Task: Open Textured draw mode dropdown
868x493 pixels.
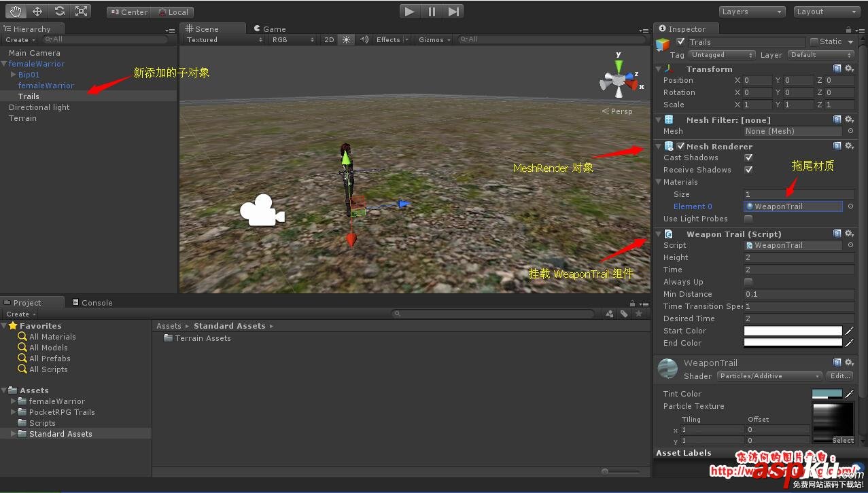Action: (x=224, y=39)
